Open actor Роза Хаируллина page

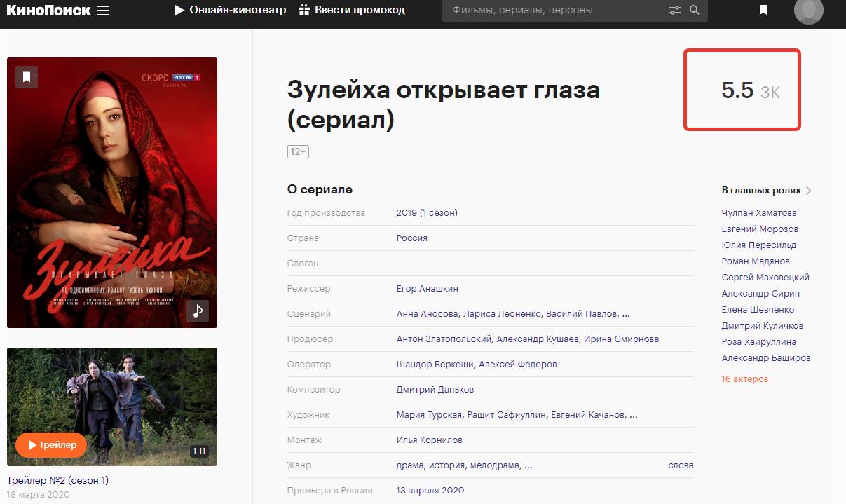pos(759,341)
